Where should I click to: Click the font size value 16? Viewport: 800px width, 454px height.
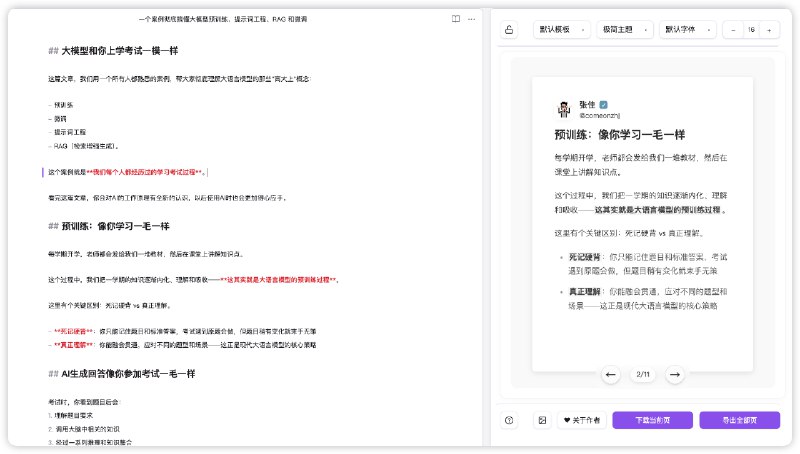tap(751, 30)
